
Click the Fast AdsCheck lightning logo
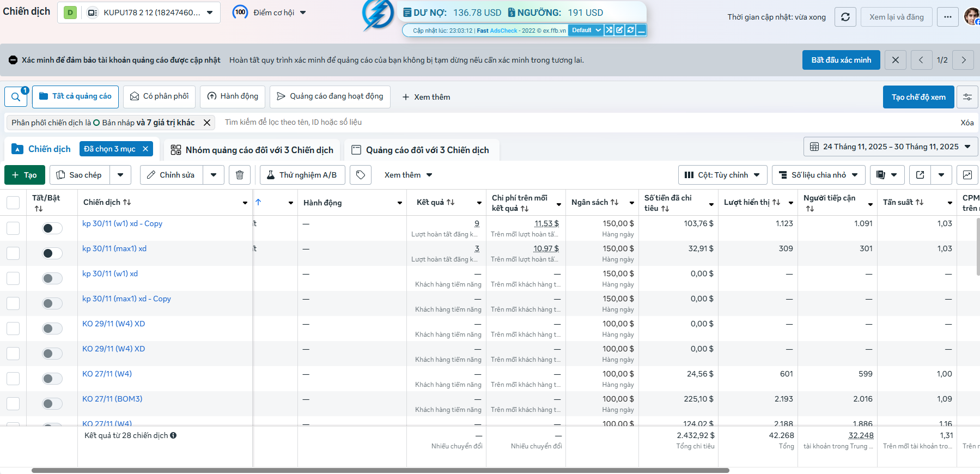[x=378, y=15]
